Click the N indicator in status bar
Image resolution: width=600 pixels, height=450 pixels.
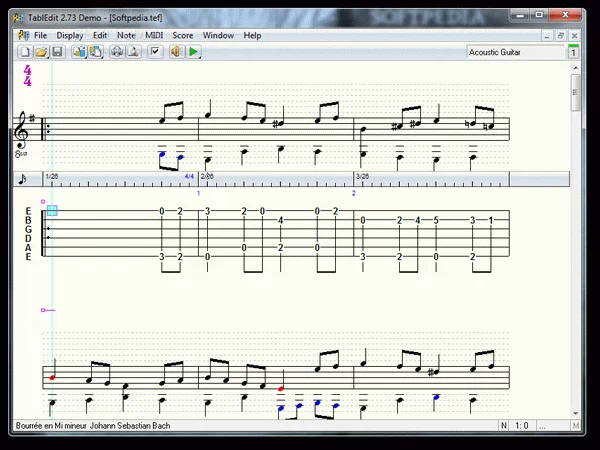[504, 426]
